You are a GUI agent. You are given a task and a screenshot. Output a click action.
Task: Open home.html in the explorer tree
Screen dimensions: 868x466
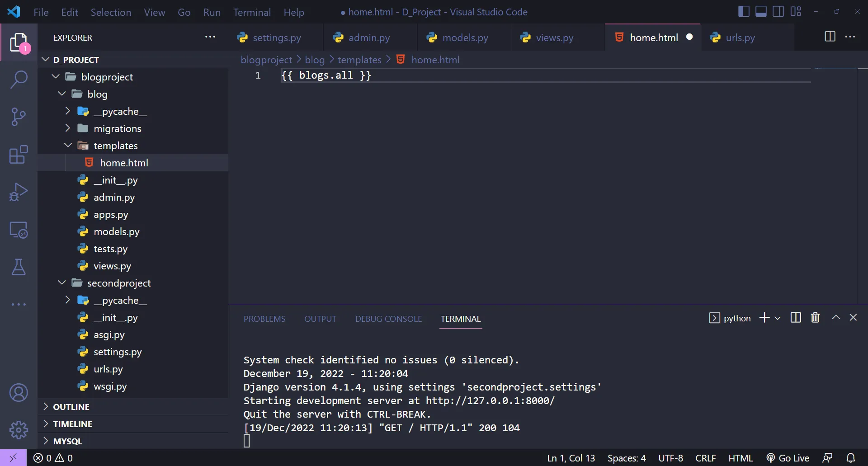(133, 162)
